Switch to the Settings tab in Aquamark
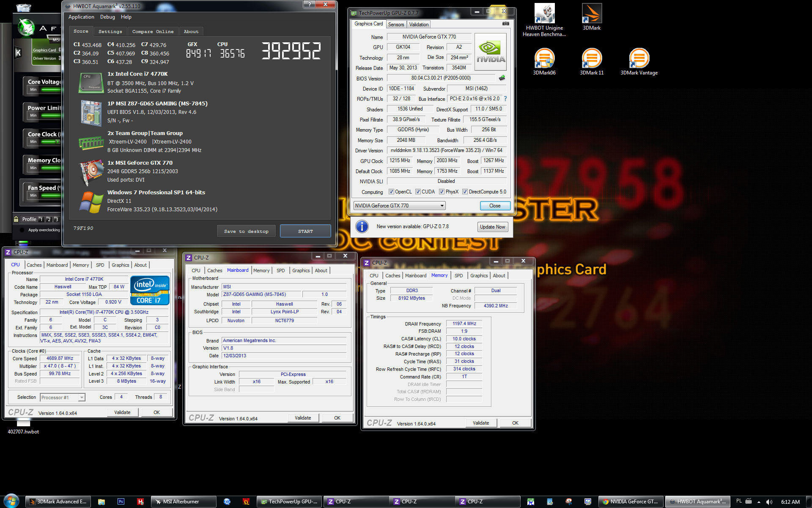Image resolution: width=812 pixels, height=508 pixels. pos(110,32)
